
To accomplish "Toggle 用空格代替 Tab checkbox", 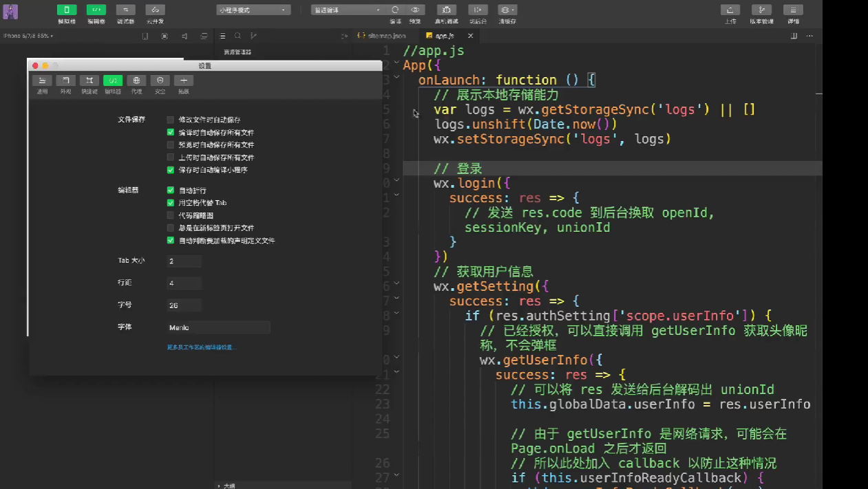I will coord(171,203).
